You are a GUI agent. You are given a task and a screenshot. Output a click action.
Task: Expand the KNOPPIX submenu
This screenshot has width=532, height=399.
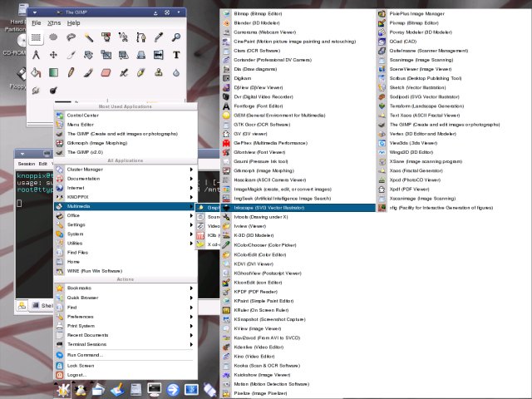coord(126,197)
